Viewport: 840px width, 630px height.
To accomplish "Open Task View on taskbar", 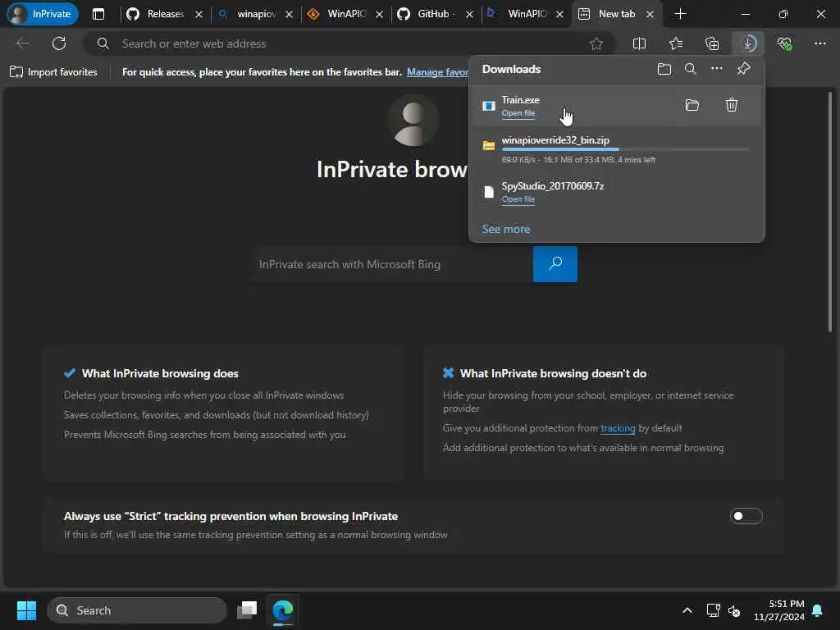I will pos(247,610).
